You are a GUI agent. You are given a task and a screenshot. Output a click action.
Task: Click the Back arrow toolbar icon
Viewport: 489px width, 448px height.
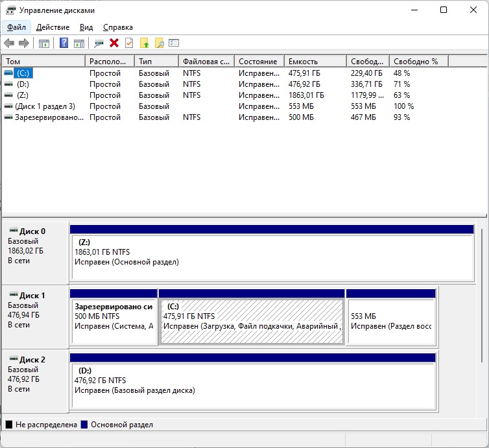coord(9,43)
